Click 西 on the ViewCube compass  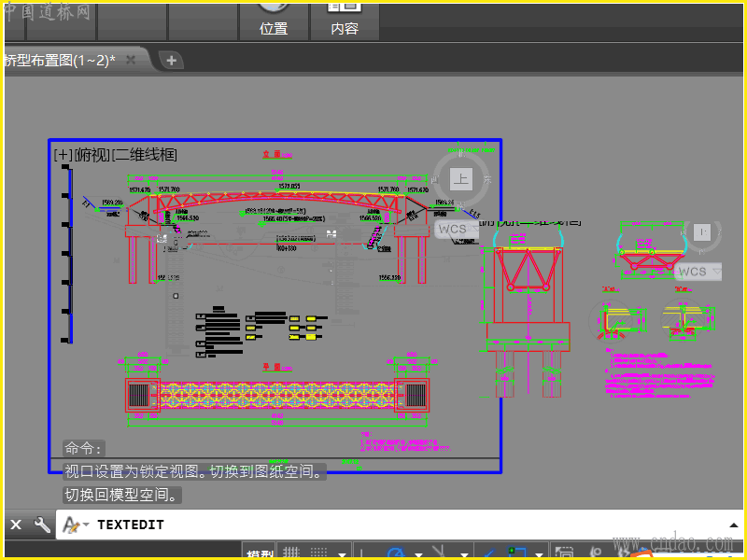434,180
